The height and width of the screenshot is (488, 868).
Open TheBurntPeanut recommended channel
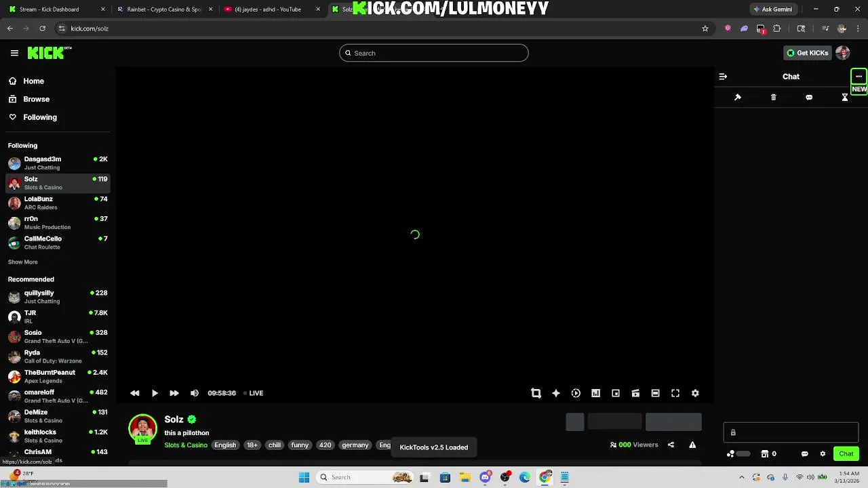pos(58,376)
